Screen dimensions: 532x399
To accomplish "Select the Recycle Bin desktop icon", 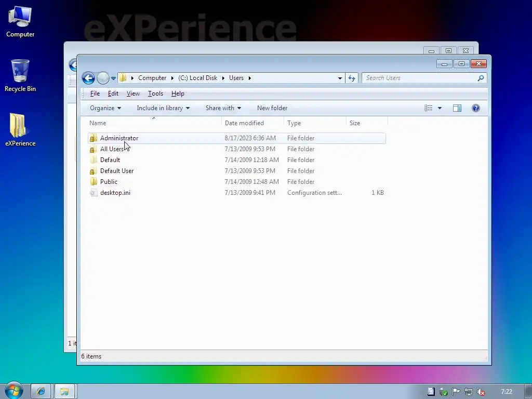I will (x=20, y=76).
